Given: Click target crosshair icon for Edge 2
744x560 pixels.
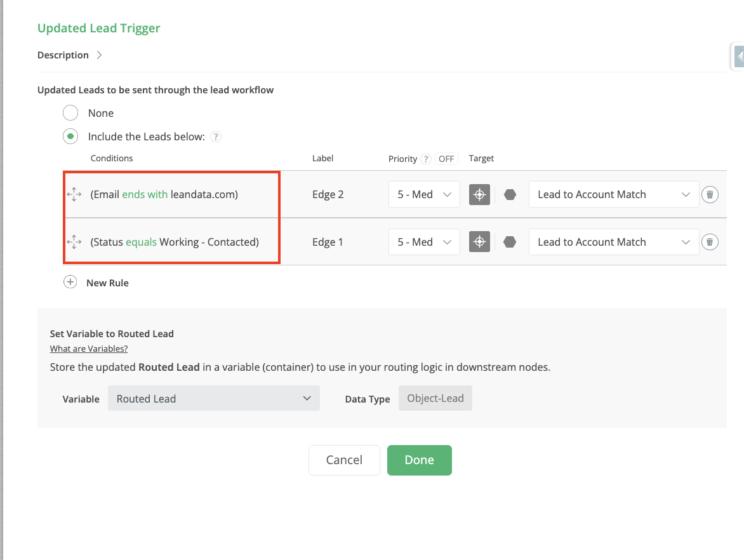Looking at the screenshot, I should click(479, 194).
